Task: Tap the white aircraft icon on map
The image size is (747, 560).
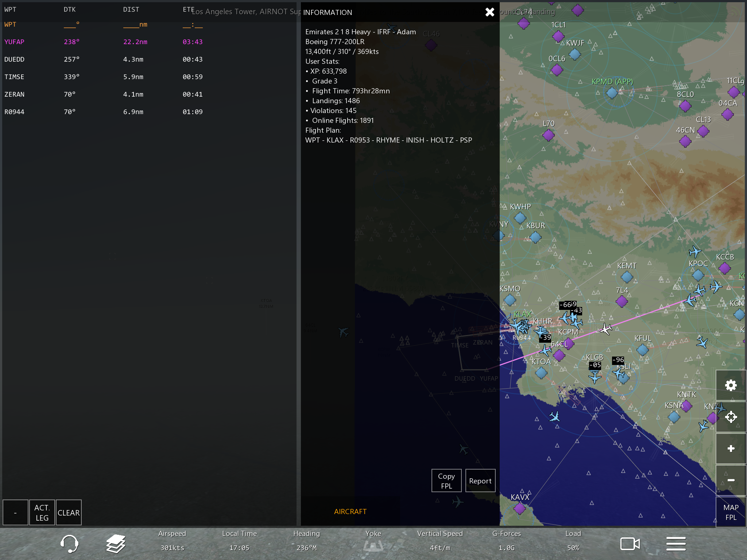Action: 605,329
